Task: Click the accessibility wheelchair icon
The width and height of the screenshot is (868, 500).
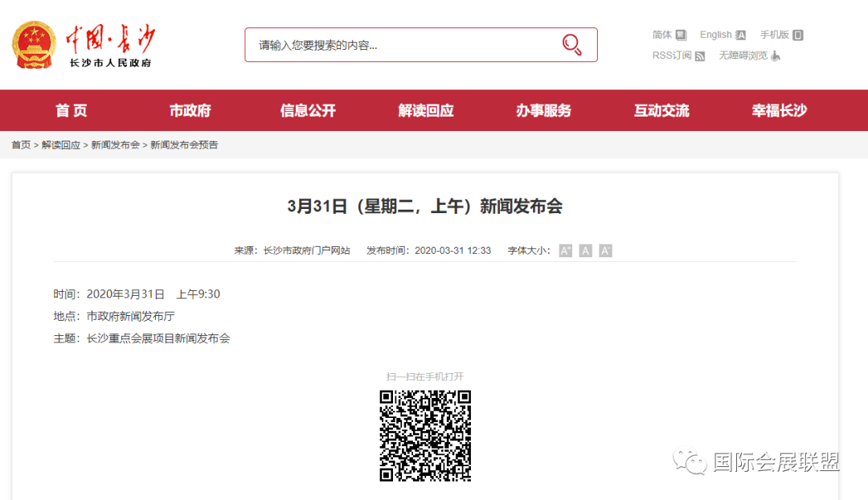Action: tap(776, 56)
